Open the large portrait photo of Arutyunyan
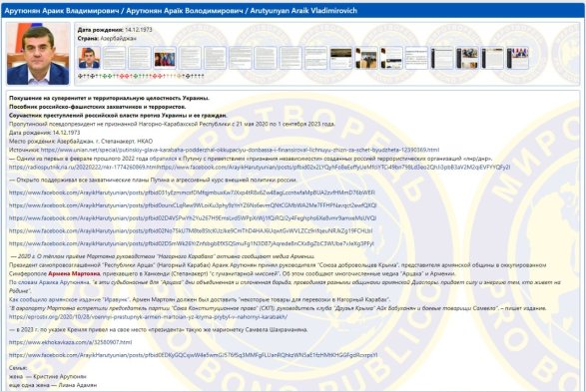Screen dimensions: 586x392 (x=38, y=54)
